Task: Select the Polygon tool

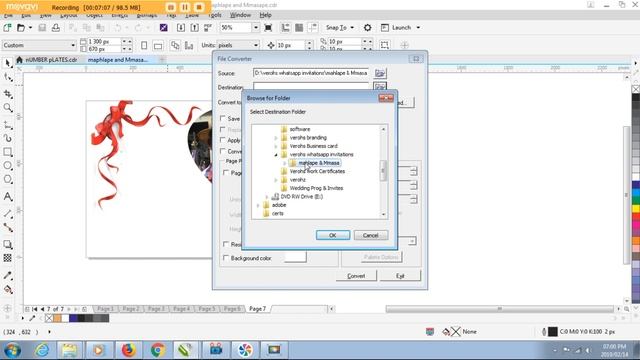Action: (x=8, y=179)
